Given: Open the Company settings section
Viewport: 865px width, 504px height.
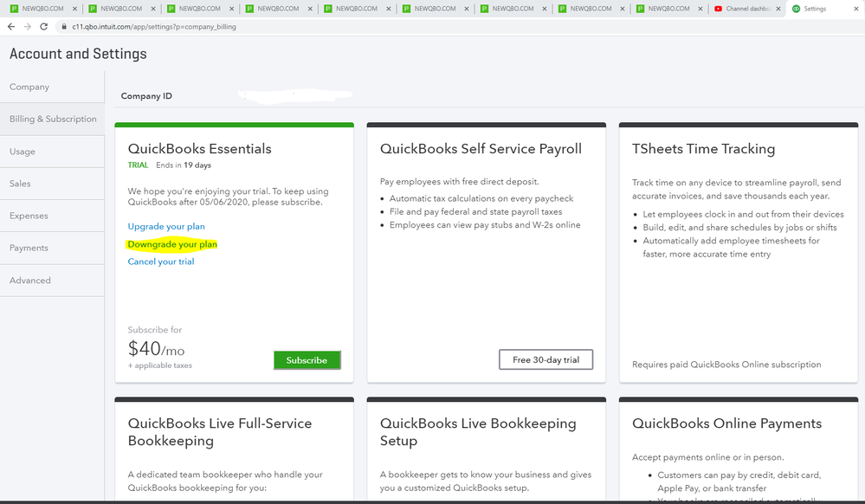Looking at the screenshot, I should pos(52,87).
